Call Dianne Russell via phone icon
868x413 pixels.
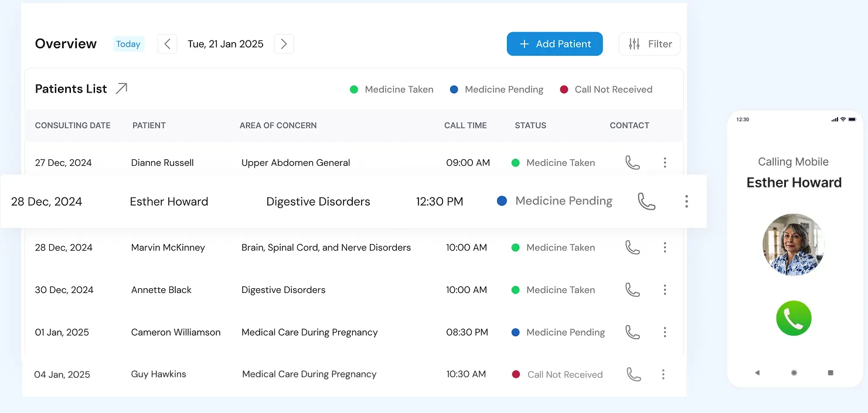632,162
